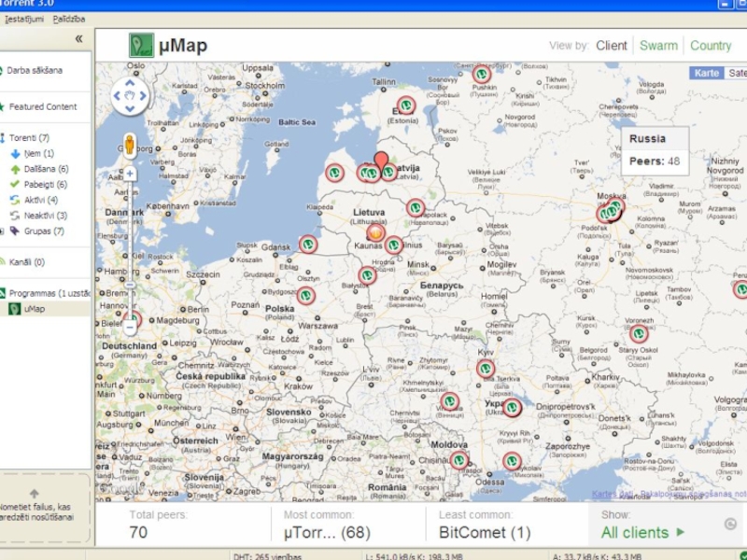
Task: Click the green checkmark icon beside Pabeigti
Action: pos(15,184)
